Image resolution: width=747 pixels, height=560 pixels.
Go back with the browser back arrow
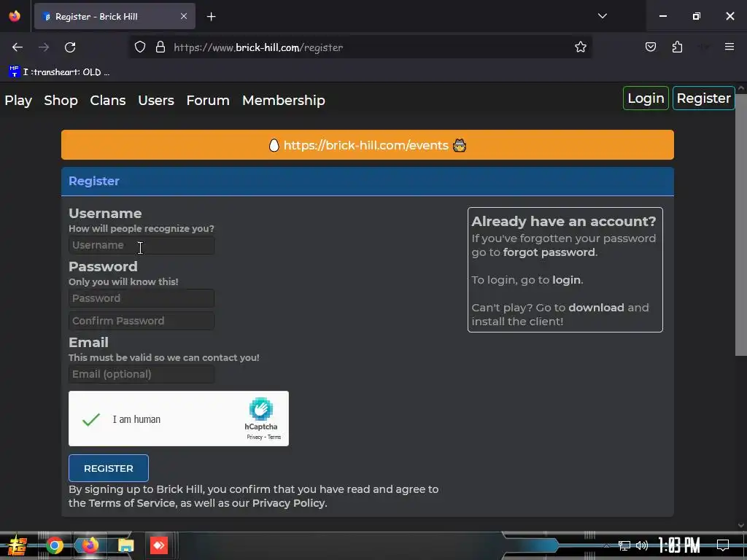18,47
